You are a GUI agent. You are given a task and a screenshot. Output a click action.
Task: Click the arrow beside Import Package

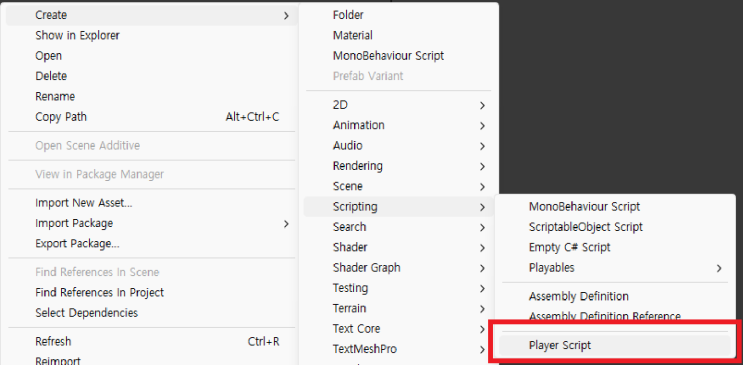(x=286, y=224)
